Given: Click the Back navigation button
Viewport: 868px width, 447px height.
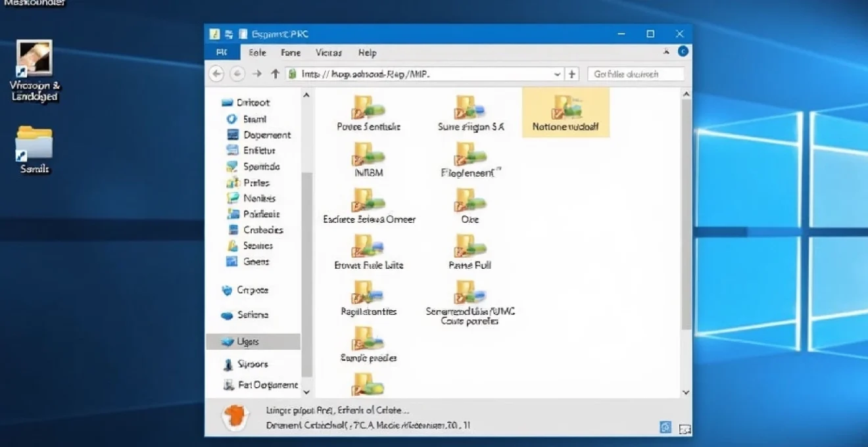Looking at the screenshot, I should pos(216,74).
